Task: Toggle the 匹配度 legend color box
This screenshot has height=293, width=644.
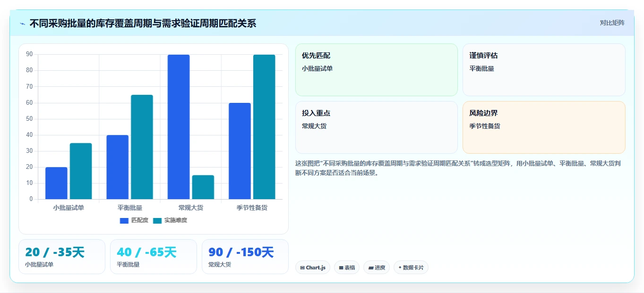Action: [x=124, y=220]
